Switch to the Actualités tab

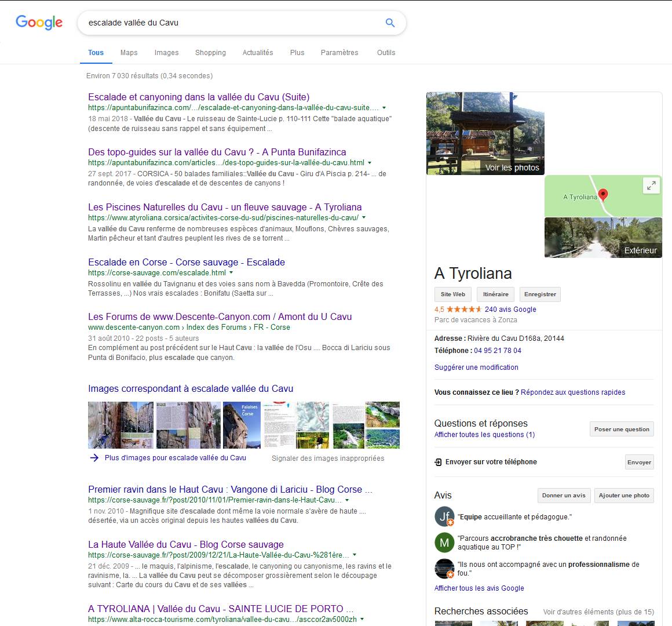258,53
